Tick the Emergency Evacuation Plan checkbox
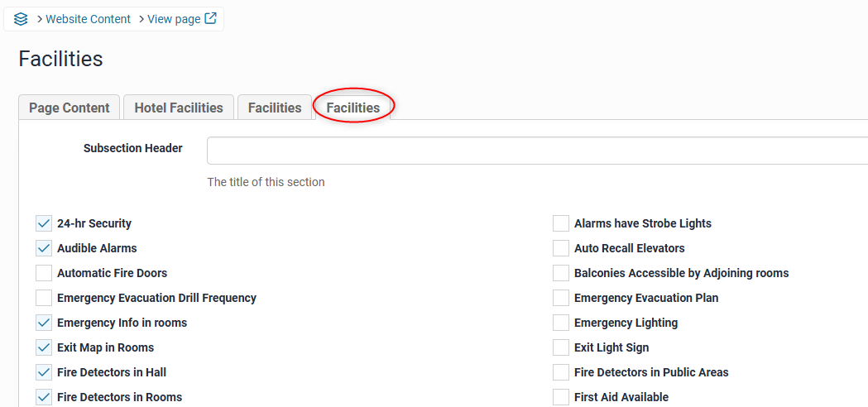Screen dimensions: 868x407 561,298
